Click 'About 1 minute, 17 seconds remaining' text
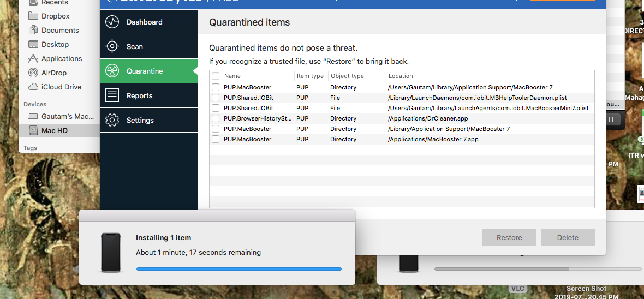Viewport: 644px width, 299px height. coord(198,252)
